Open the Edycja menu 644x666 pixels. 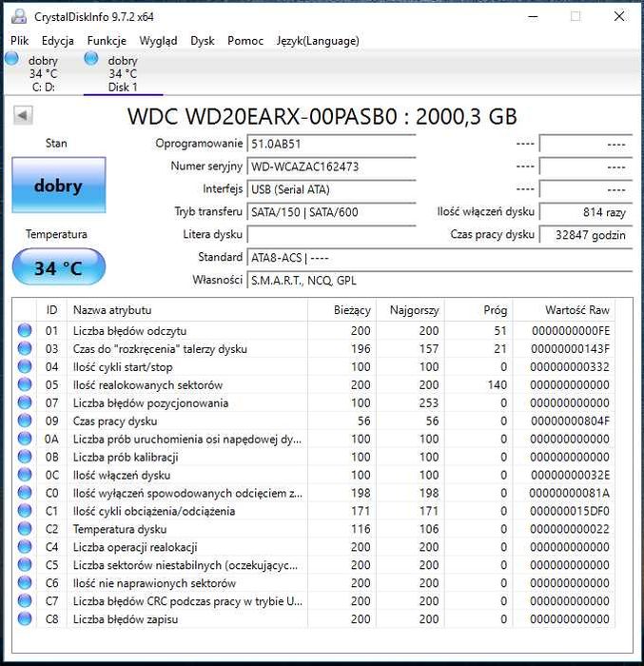tap(58, 41)
